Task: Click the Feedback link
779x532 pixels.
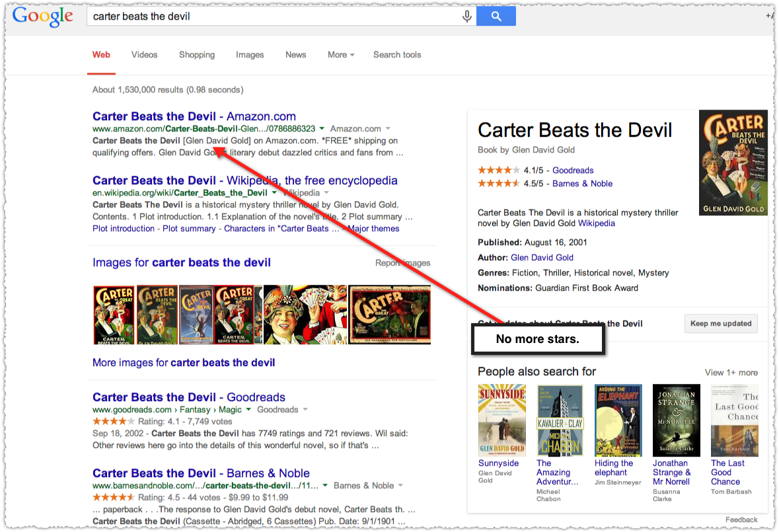Action: [x=741, y=519]
